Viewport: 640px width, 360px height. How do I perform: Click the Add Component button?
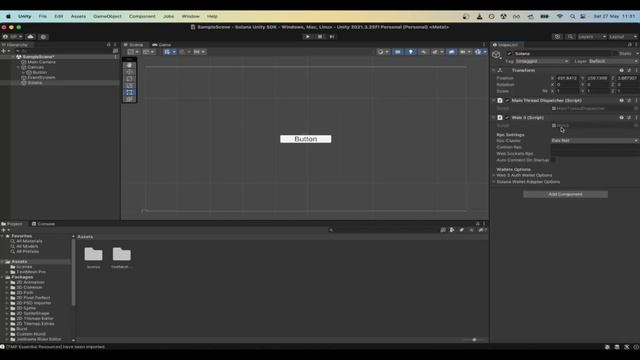tap(565, 194)
